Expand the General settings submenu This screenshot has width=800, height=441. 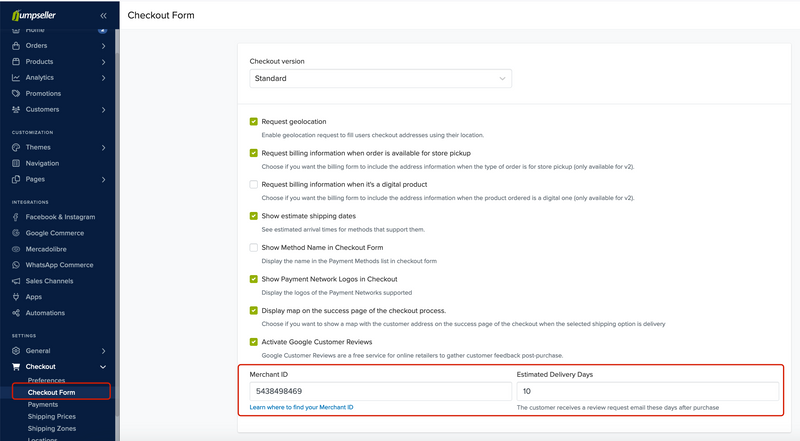click(x=104, y=351)
